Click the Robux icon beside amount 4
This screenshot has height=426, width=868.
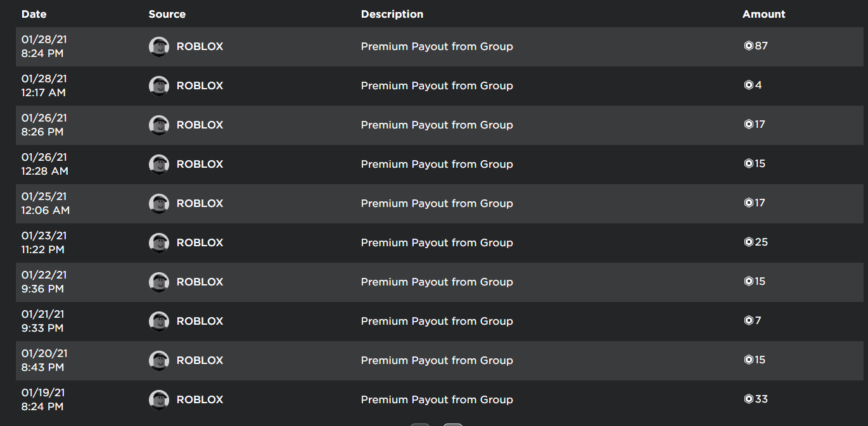748,85
